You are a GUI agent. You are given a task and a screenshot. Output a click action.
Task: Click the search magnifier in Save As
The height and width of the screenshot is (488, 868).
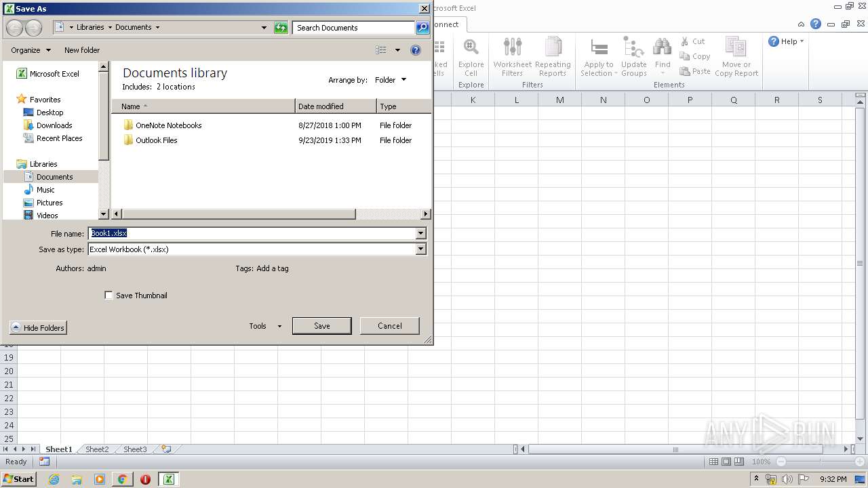click(x=422, y=28)
